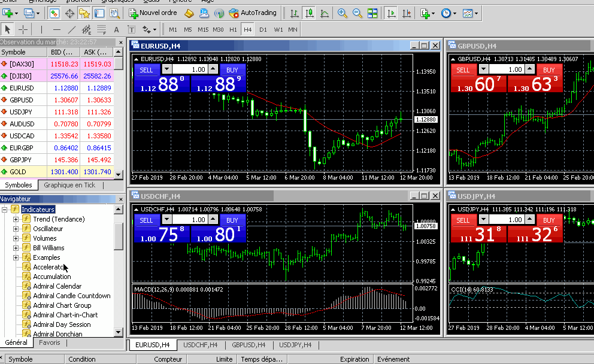Open the indicators list icon
Image resolution: width=594 pixels, height=364 pixels.
425,13
